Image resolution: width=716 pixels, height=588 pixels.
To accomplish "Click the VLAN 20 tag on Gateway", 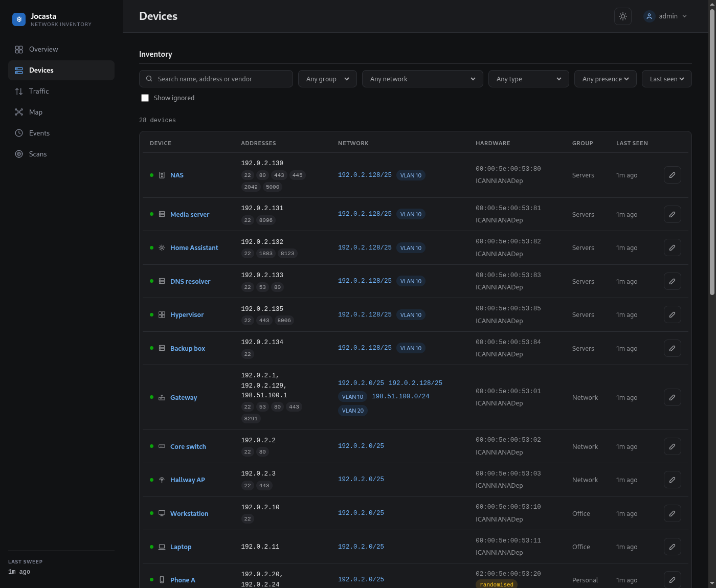I will [353, 411].
